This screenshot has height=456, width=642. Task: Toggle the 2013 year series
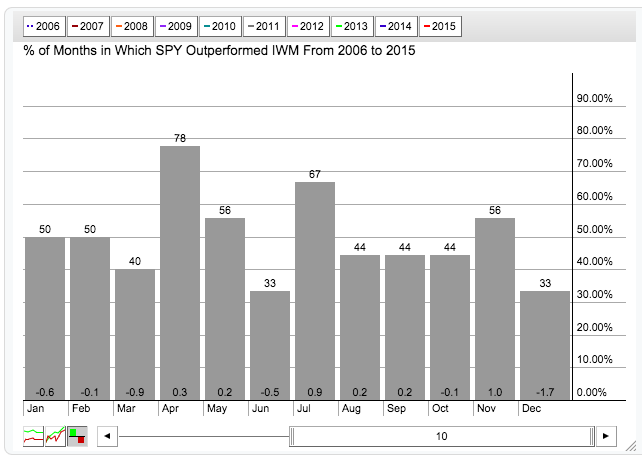point(352,27)
